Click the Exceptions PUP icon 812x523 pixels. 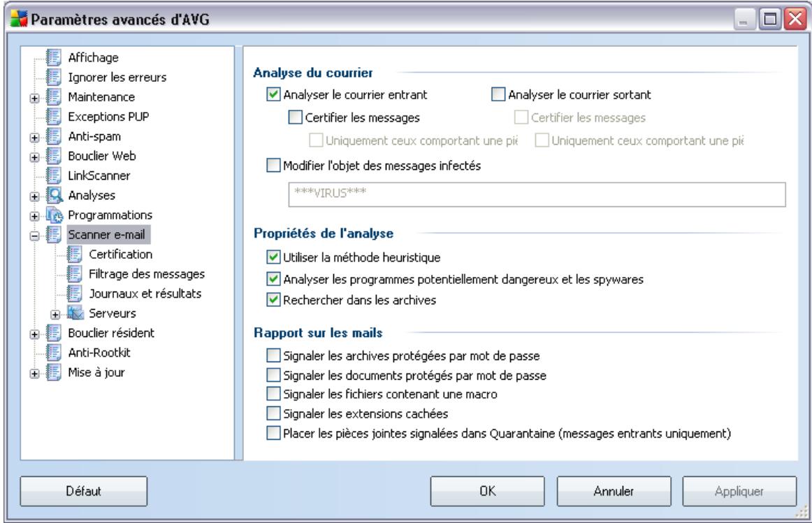54,117
